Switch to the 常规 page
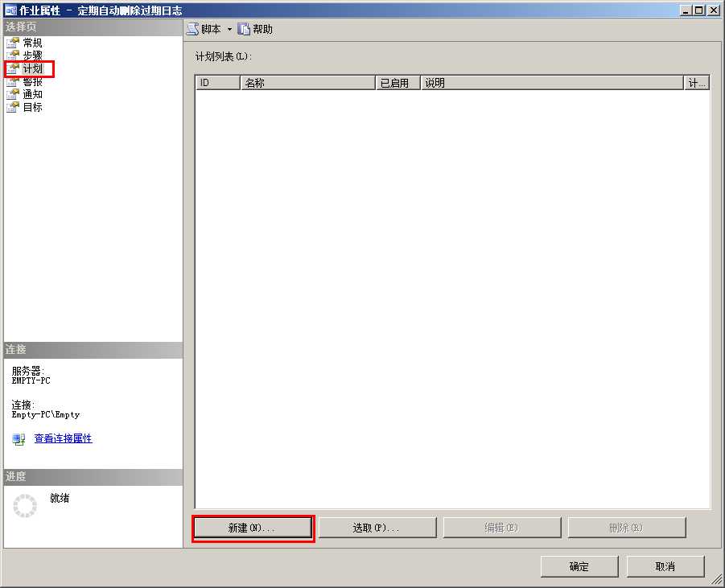 click(x=32, y=43)
